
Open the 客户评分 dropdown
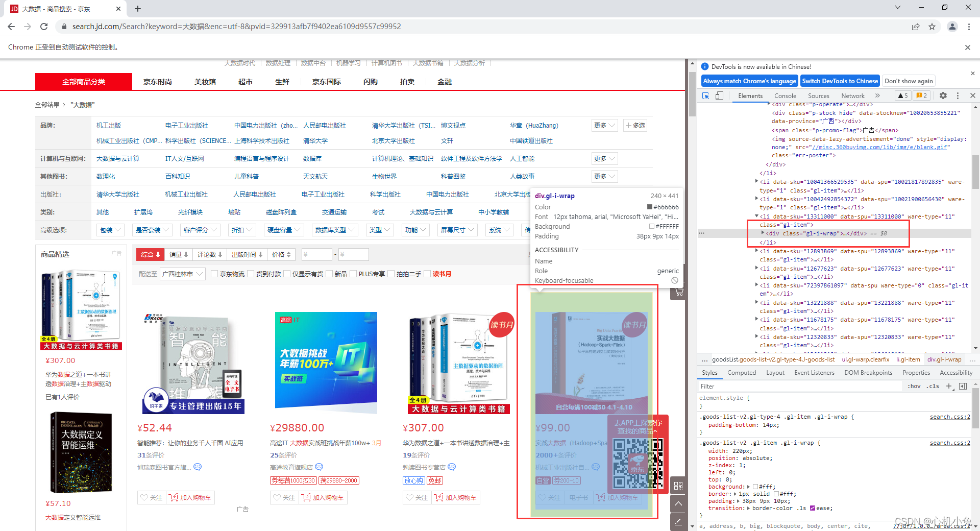200,230
